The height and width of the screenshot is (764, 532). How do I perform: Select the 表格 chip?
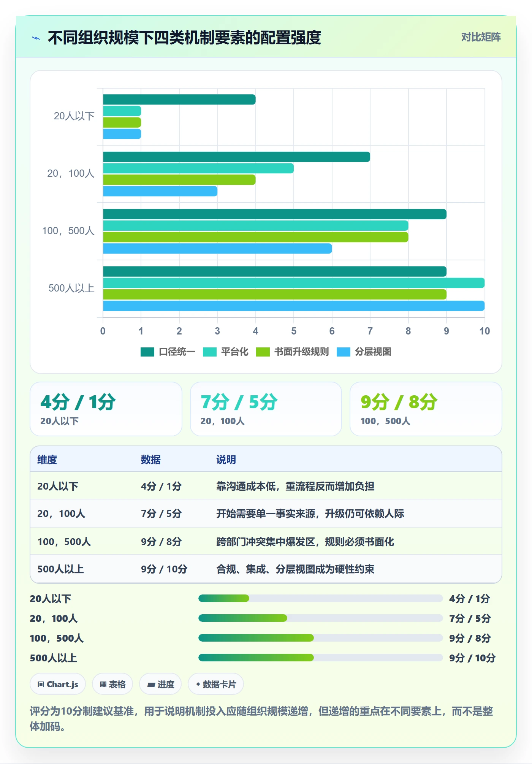[x=112, y=684]
